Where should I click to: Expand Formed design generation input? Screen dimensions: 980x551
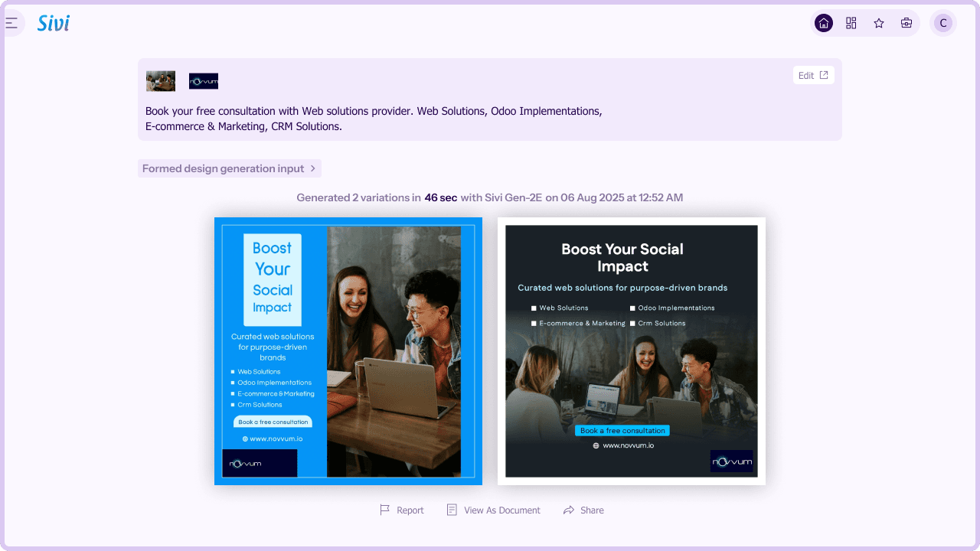(x=230, y=168)
